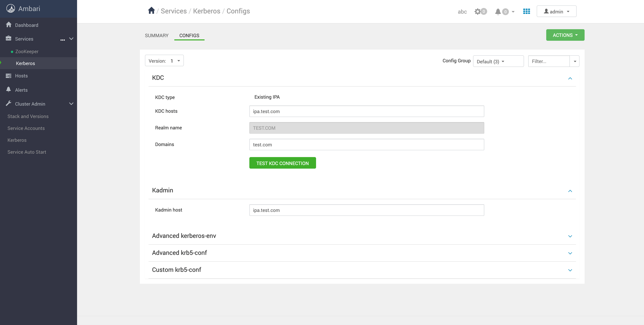Open the Version dropdown
The height and width of the screenshot is (325, 644).
click(x=164, y=61)
